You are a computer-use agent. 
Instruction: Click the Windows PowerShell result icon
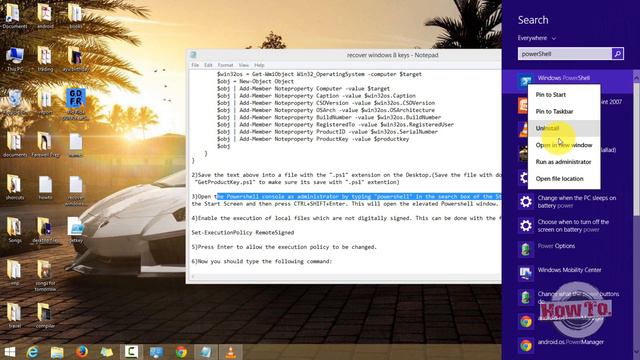(525, 81)
